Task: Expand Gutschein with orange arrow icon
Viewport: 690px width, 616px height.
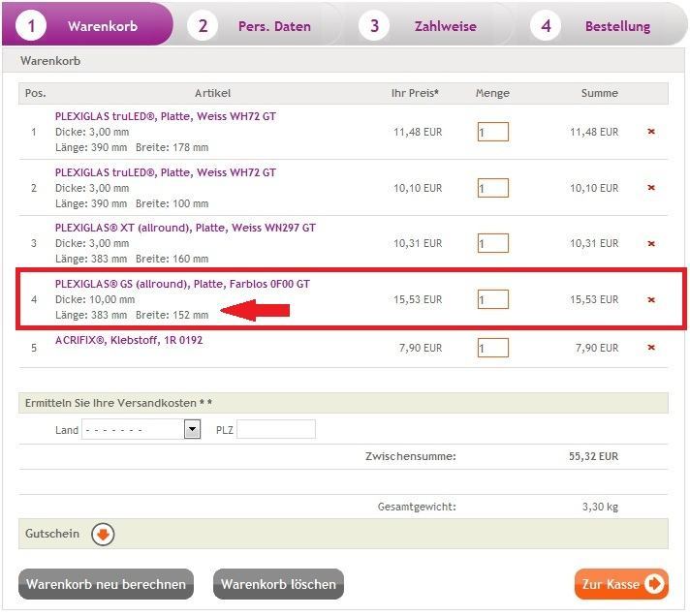Action: point(103,535)
